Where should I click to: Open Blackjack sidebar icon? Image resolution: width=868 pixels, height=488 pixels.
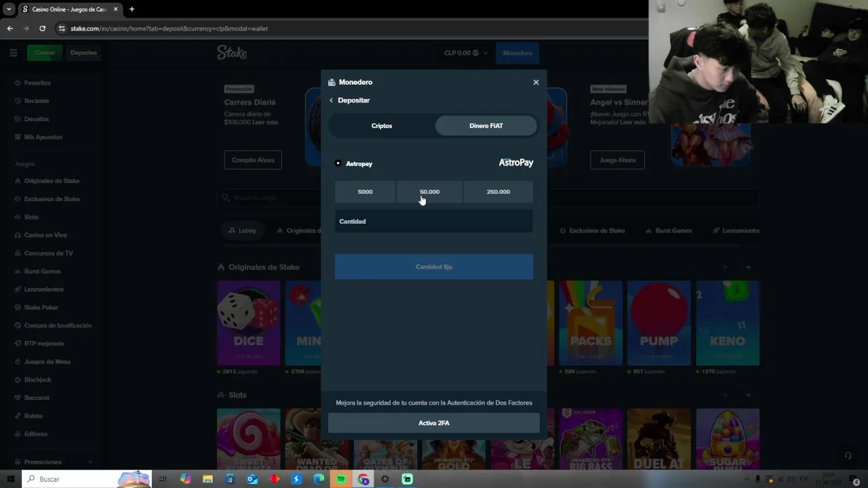pos(18,380)
